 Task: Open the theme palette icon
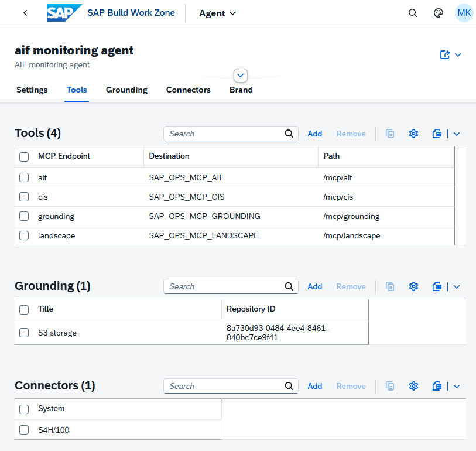(x=439, y=13)
